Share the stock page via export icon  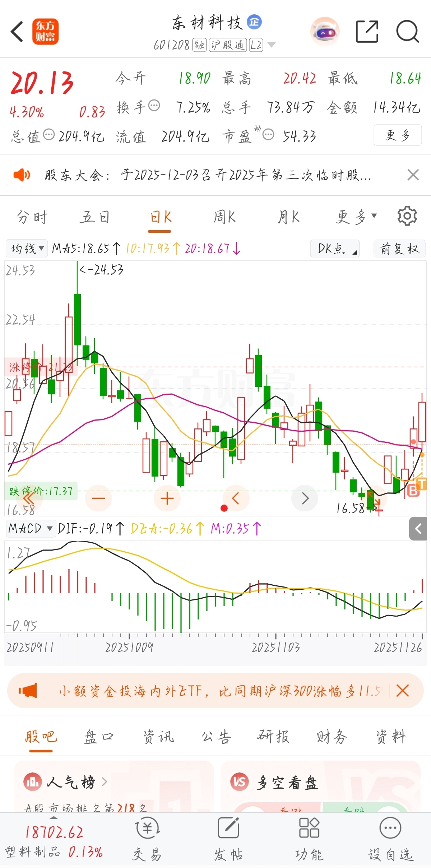(367, 32)
